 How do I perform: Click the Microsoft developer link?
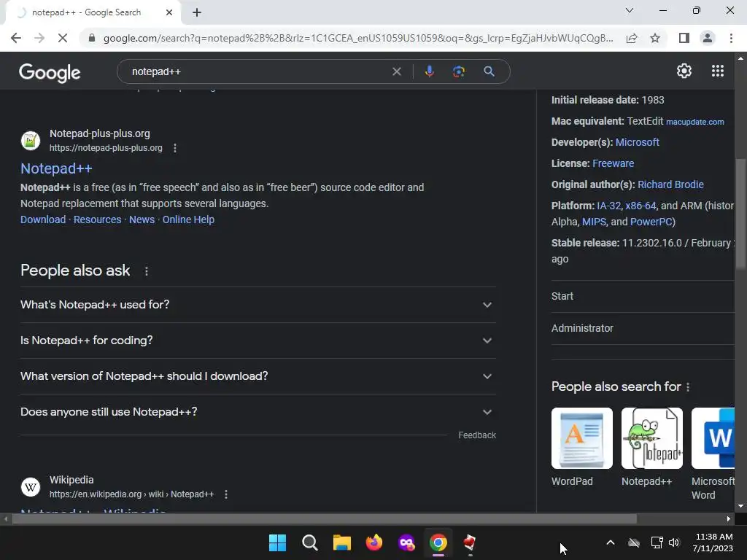click(x=637, y=142)
